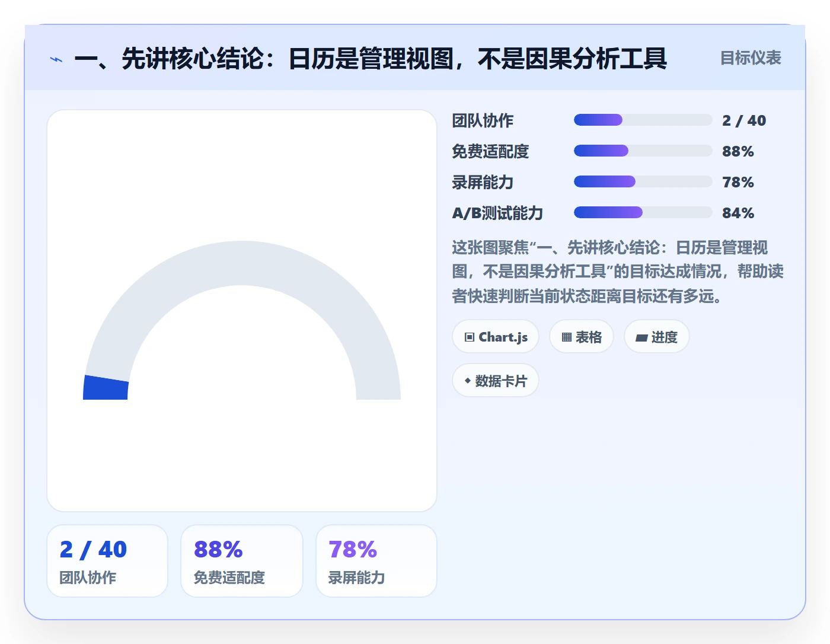Click the 录屏能力 label in the metric list
830x644 pixels.
click(x=483, y=182)
